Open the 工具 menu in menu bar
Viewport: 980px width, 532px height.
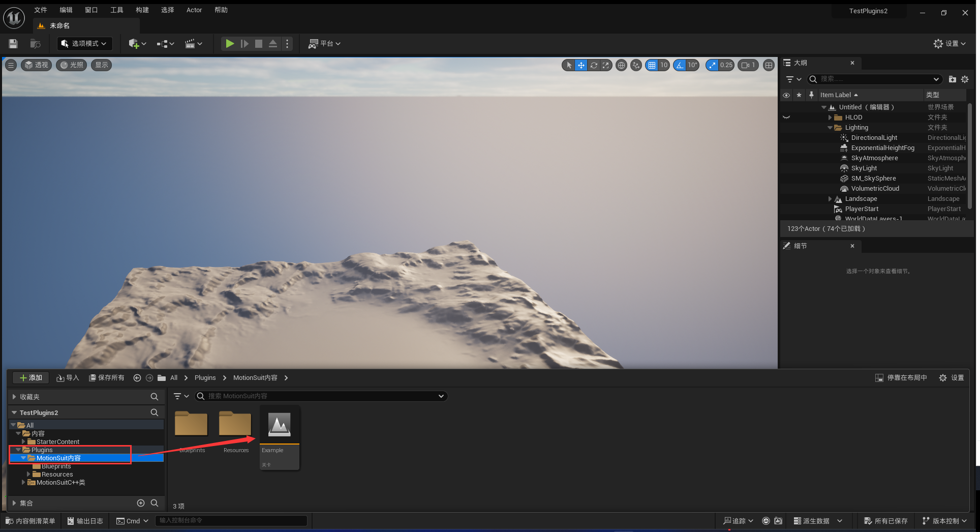[117, 10]
